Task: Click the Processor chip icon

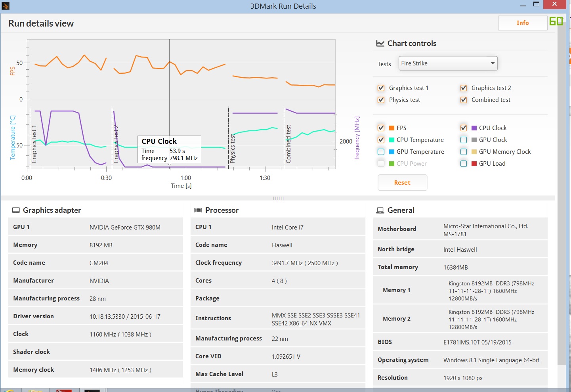Action: click(198, 210)
